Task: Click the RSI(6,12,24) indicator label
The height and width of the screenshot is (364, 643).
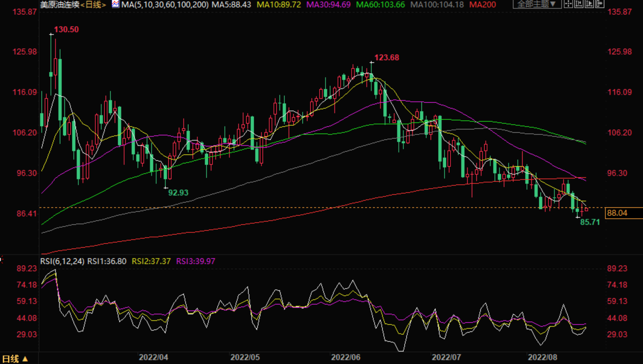Action: (62, 261)
